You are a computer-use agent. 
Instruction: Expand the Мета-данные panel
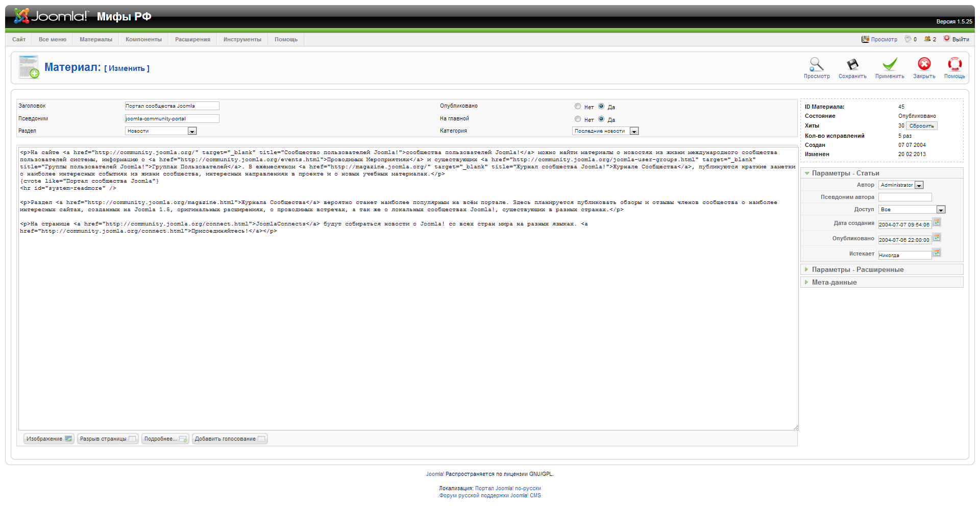click(881, 282)
